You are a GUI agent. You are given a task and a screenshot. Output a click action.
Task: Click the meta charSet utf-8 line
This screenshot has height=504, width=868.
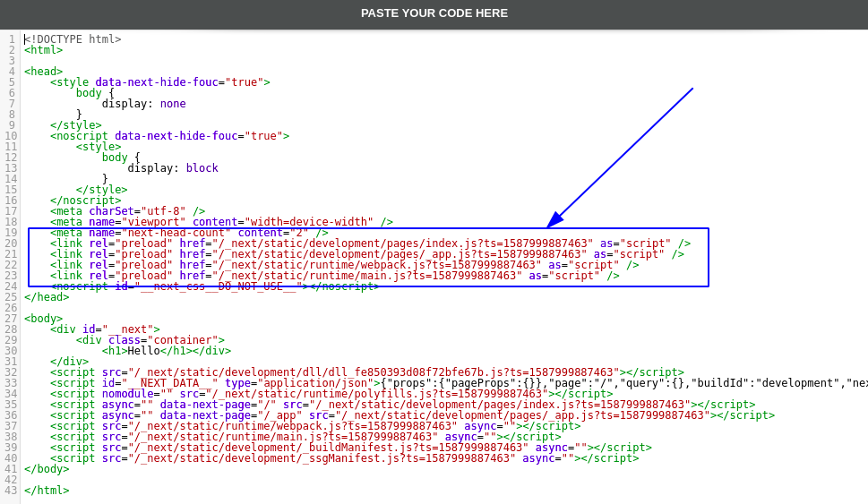[127, 211]
